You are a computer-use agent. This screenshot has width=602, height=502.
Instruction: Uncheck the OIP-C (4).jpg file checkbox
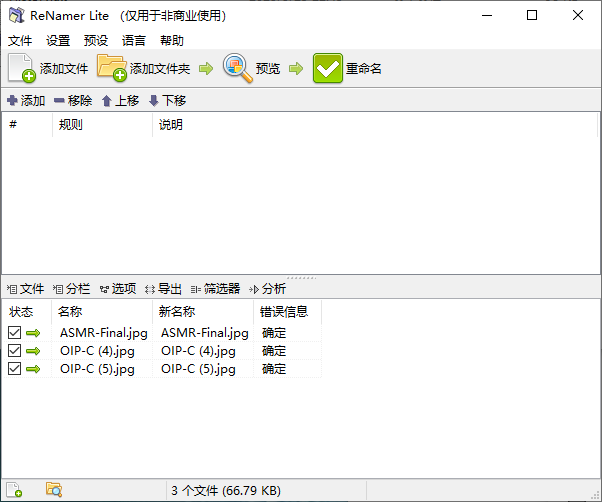pos(15,350)
